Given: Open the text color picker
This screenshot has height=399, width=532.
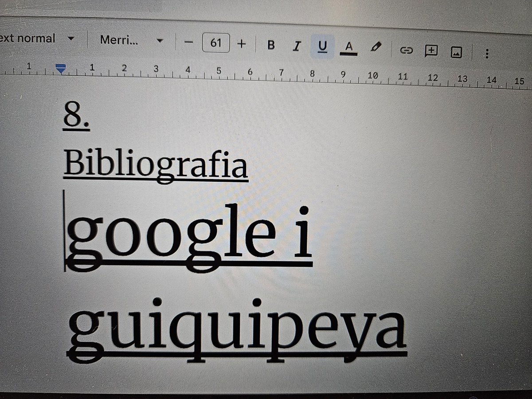Looking at the screenshot, I should tap(348, 46).
